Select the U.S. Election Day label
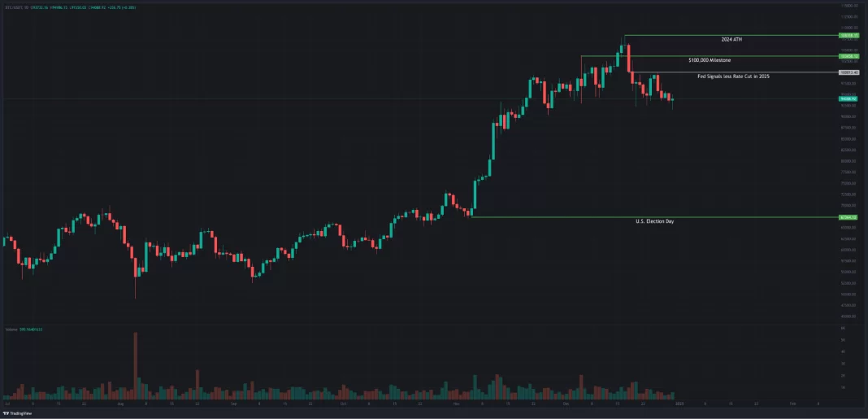This screenshot has height=419, width=868. click(x=653, y=221)
